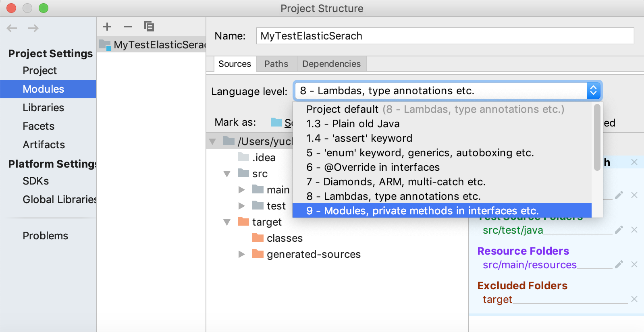Edit src/main/resources folder properties pencil
Viewport: 644px width, 332px height.
coord(619,264)
